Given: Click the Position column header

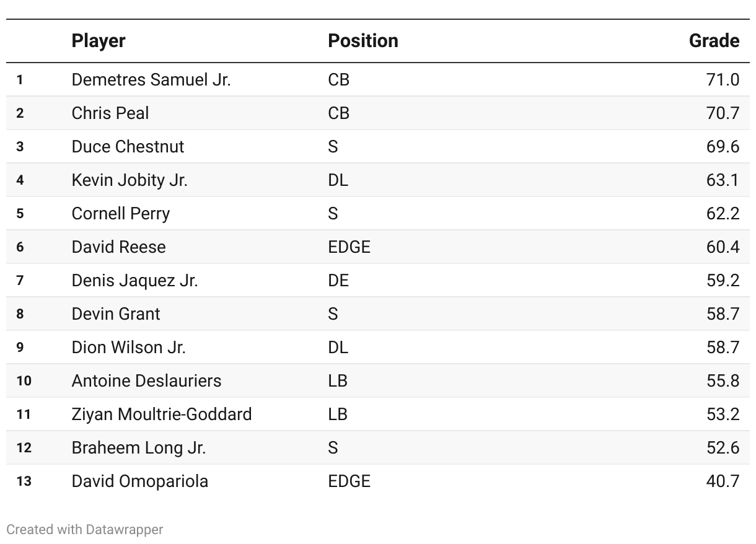Looking at the screenshot, I should pos(363,41).
